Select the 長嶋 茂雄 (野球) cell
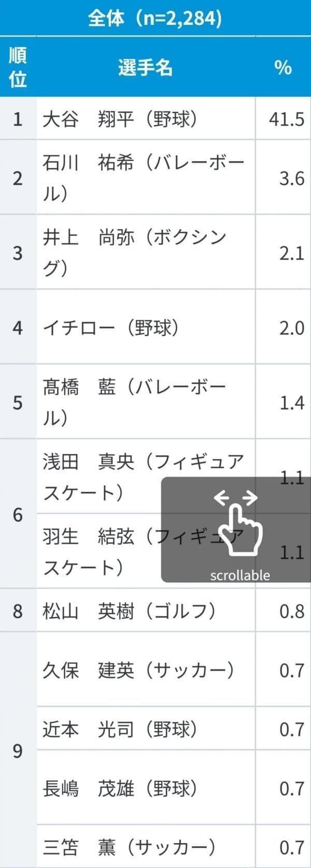The height and width of the screenshot is (868, 311). coord(120,789)
